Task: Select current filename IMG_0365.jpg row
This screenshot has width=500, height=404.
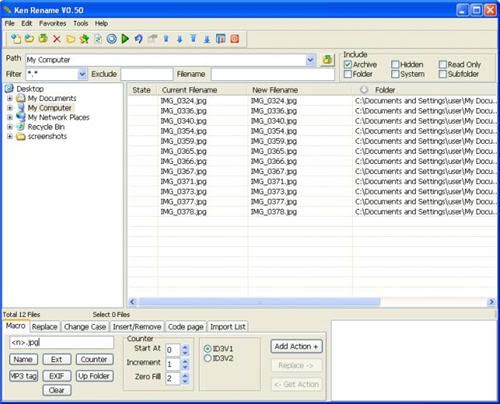Action: pyautogui.click(x=183, y=151)
